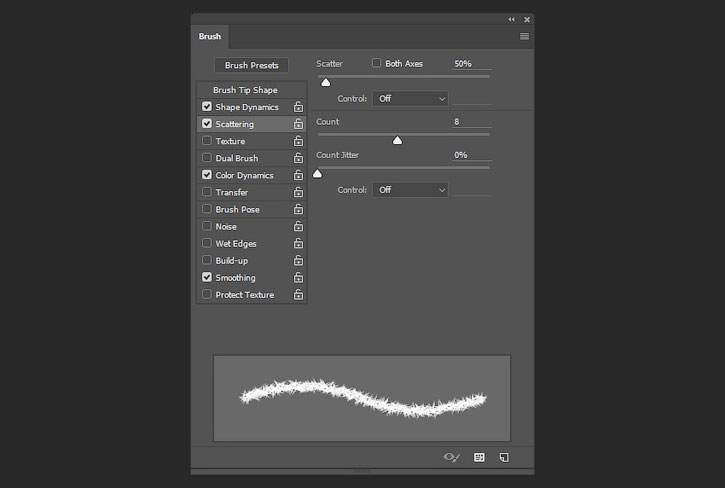725x488 pixels.
Task: Select the Scattering label row
Action: 234,124
